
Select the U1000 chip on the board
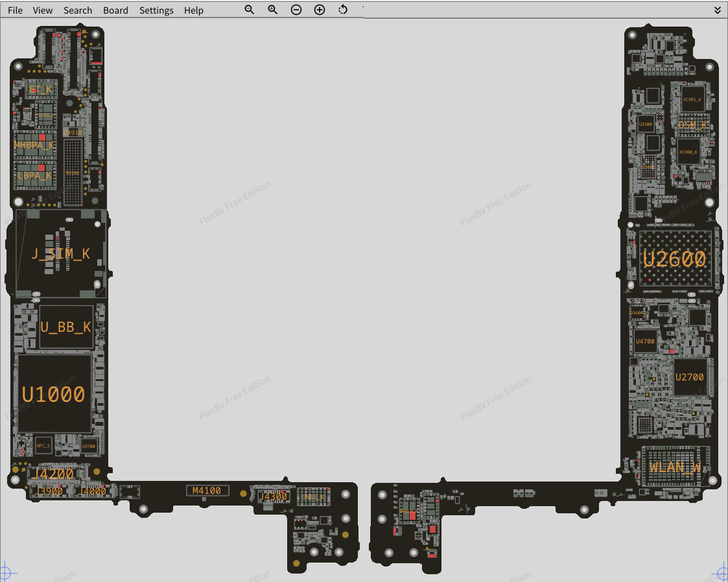(54, 393)
